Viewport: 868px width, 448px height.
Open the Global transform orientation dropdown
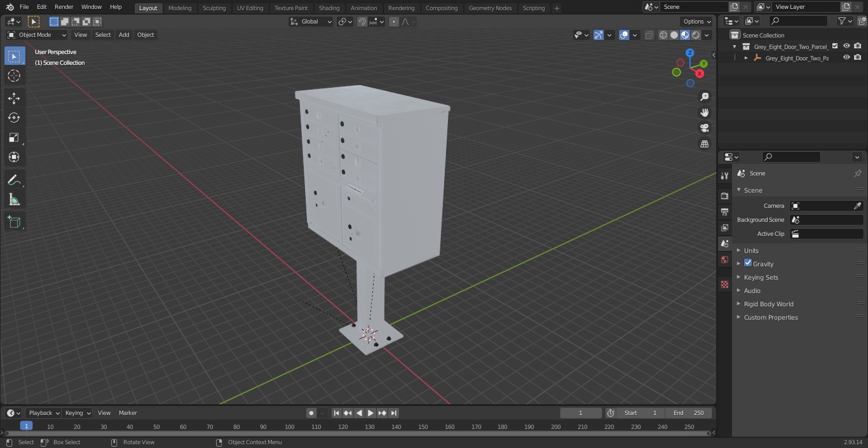[311, 22]
